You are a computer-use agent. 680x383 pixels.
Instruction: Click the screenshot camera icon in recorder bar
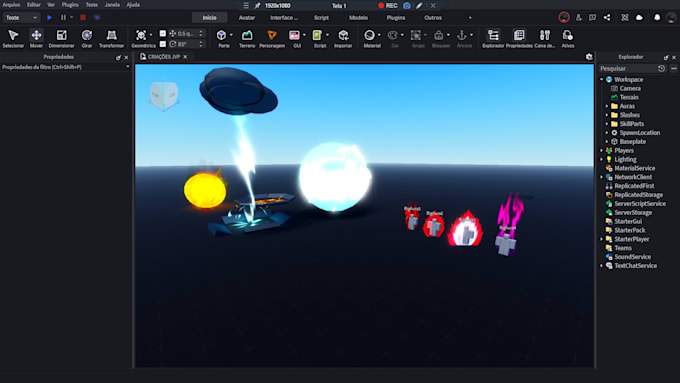pos(407,6)
